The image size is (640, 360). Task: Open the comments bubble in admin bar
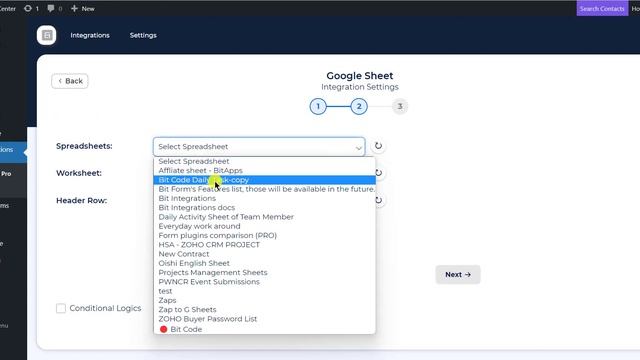[51, 8]
